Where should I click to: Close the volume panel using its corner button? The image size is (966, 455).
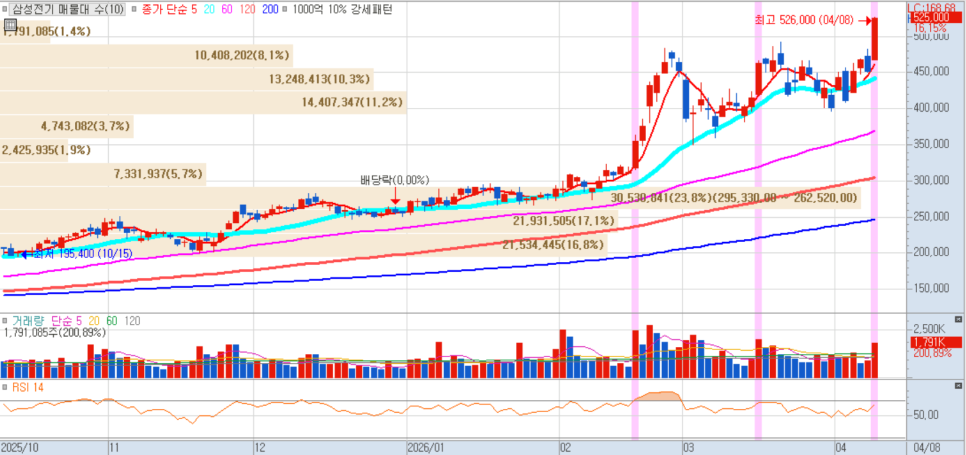(x=957, y=319)
